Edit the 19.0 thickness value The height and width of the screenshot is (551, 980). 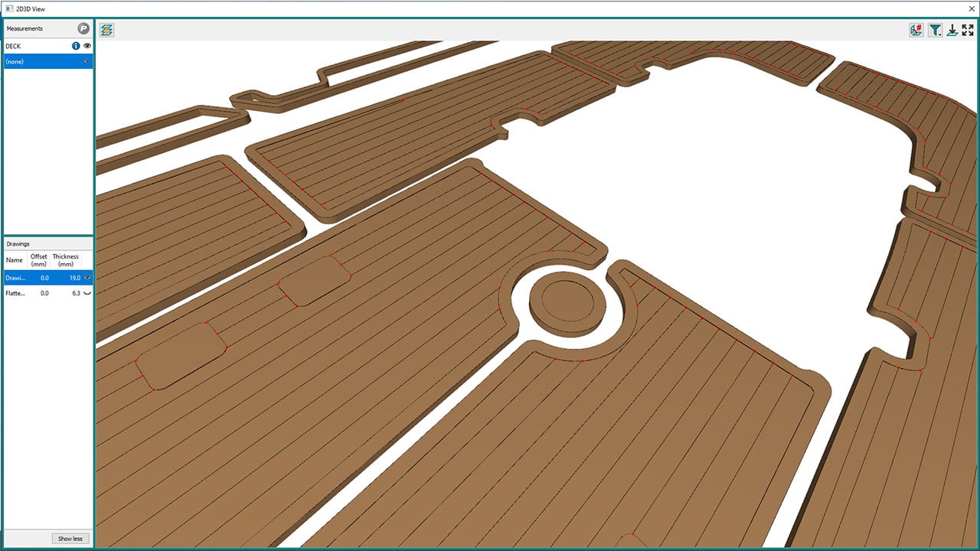[74, 278]
